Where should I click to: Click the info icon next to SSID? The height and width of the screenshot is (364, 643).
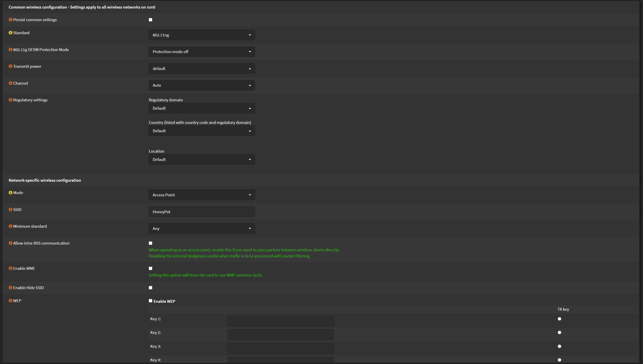(x=10, y=210)
